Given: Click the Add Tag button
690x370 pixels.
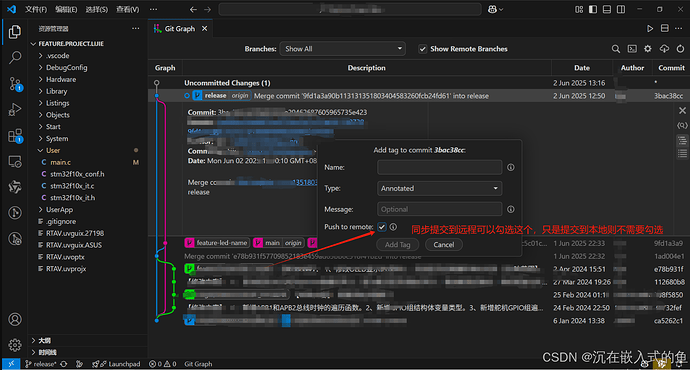Looking at the screenshot, I should click(x=397, y=245).
